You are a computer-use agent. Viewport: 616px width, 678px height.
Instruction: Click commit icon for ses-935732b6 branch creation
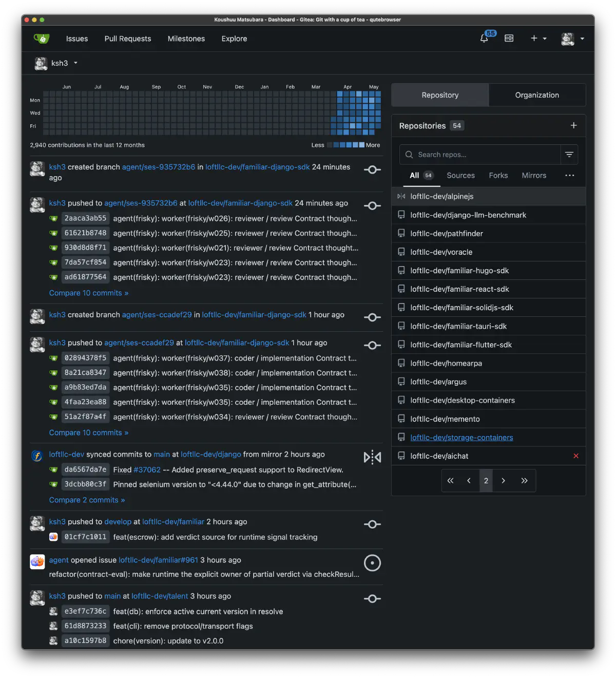tap(372, 169)
